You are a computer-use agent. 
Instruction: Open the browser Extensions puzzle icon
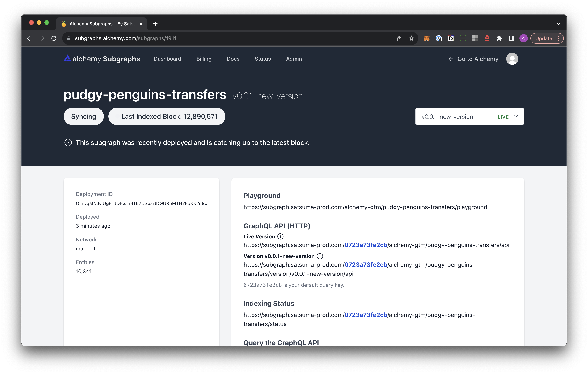tap(499, 38)
